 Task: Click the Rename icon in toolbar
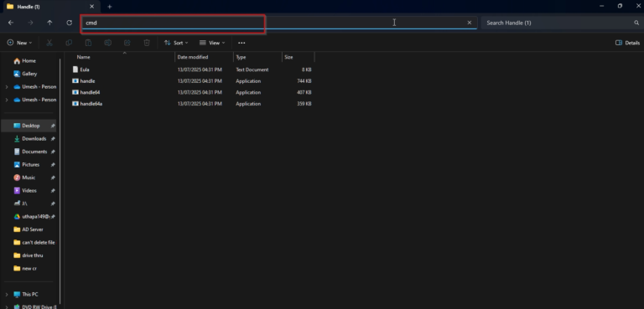tap(107, 43)
